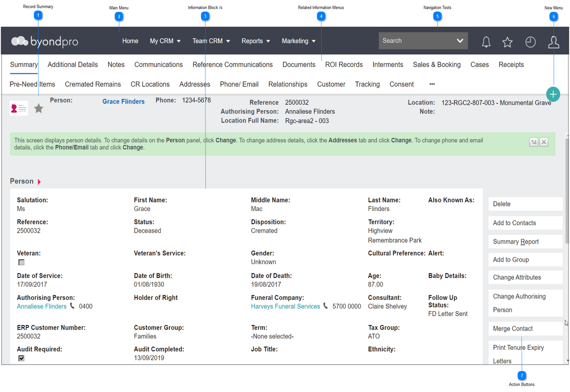Open favourites star in top bar
Image resolution: width=570 pixels, height=392 pixels.
click(x=507, y=42)
